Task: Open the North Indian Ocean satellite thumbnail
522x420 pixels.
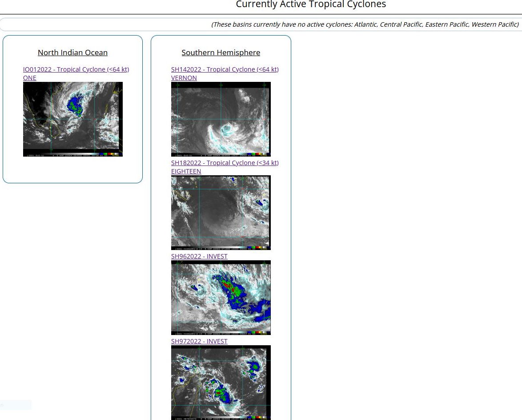Action: coord(72,119)
